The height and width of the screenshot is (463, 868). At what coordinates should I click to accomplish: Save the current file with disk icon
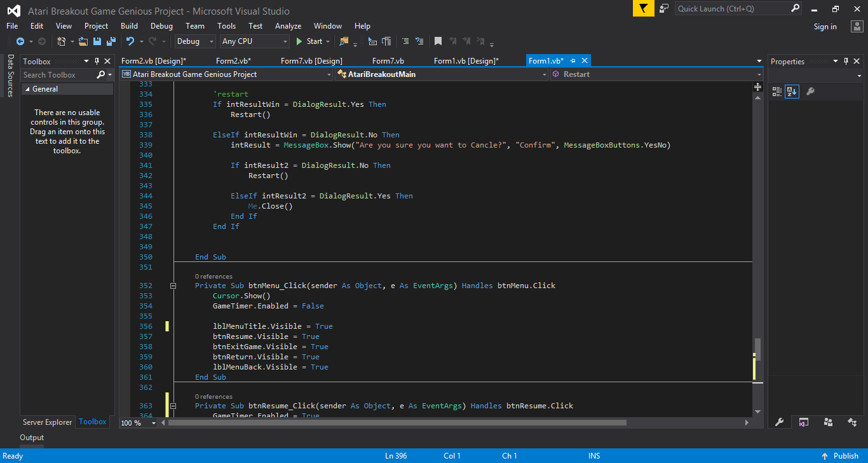97,41
